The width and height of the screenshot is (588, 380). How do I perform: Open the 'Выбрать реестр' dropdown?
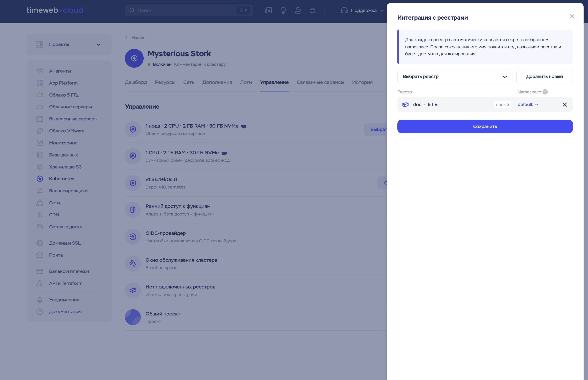point(455,77)
